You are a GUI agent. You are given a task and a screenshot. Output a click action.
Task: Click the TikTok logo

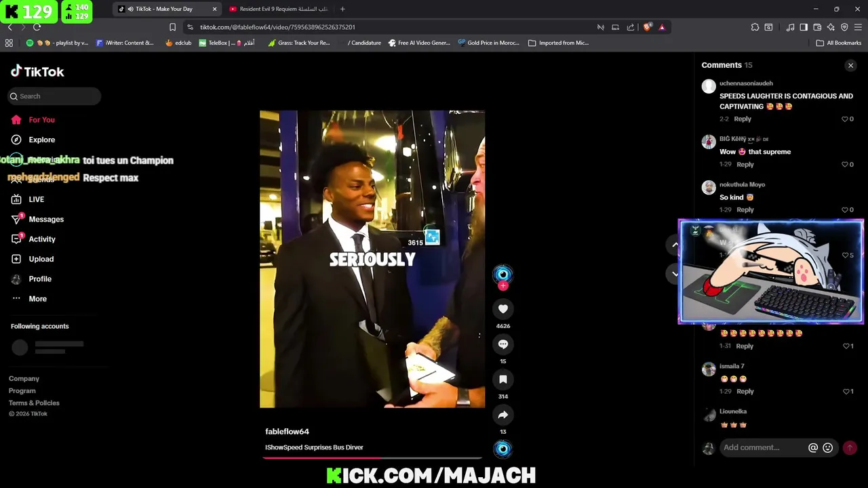point(37,71)
